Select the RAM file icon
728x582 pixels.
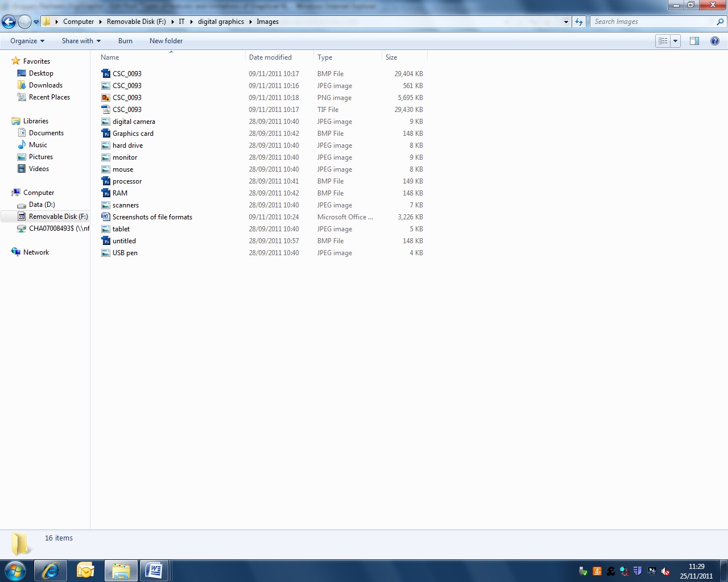point(106,193)
